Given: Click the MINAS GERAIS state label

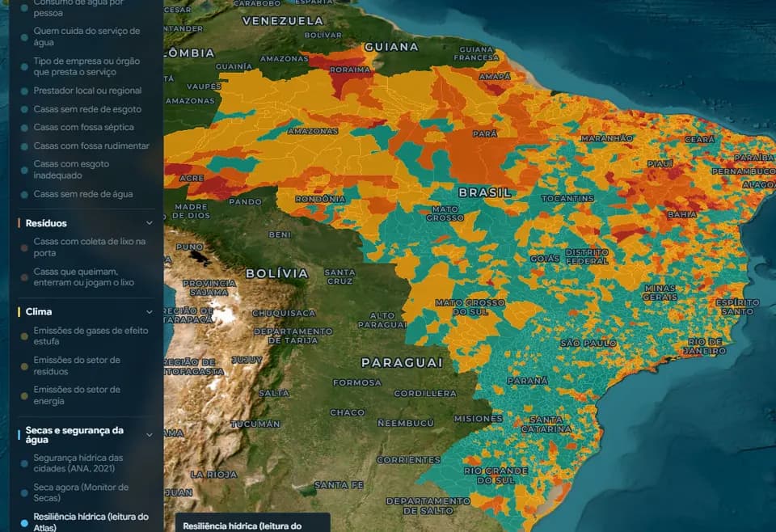Looking at the screenshot, I should click(660, 293).
